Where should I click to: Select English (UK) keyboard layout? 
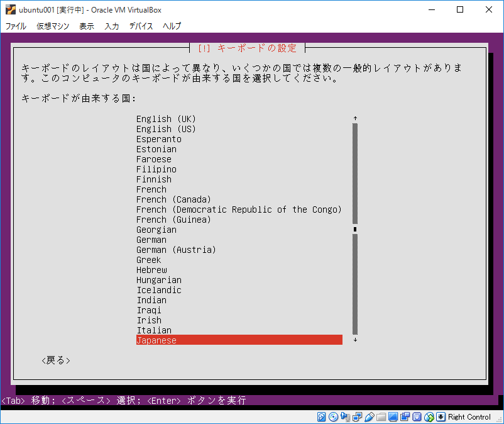[x=239, y=119]
